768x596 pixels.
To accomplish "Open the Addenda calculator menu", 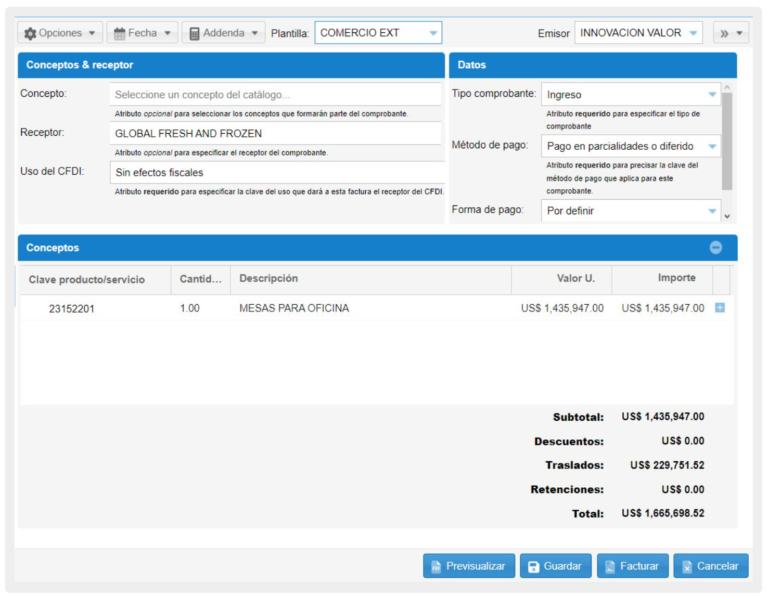I will [x=223, y=33].
